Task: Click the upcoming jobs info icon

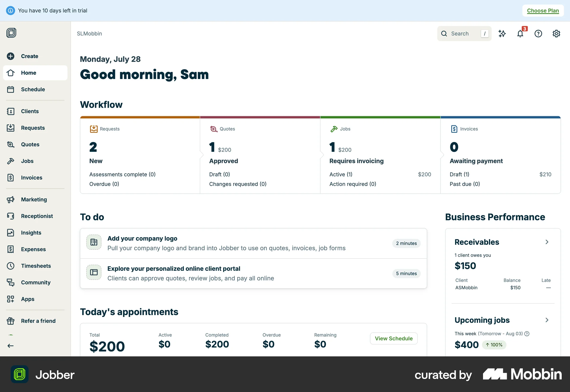Action: pyautogui.click(x=527, y=334)
